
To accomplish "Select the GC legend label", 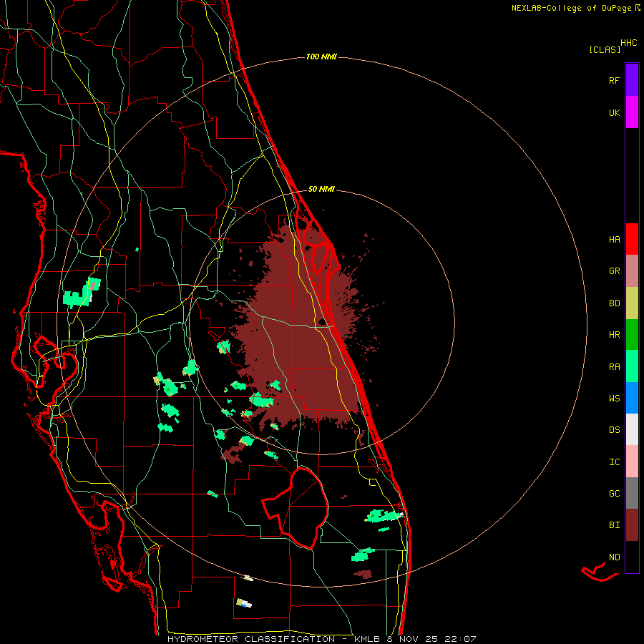I will coord(614,494).
